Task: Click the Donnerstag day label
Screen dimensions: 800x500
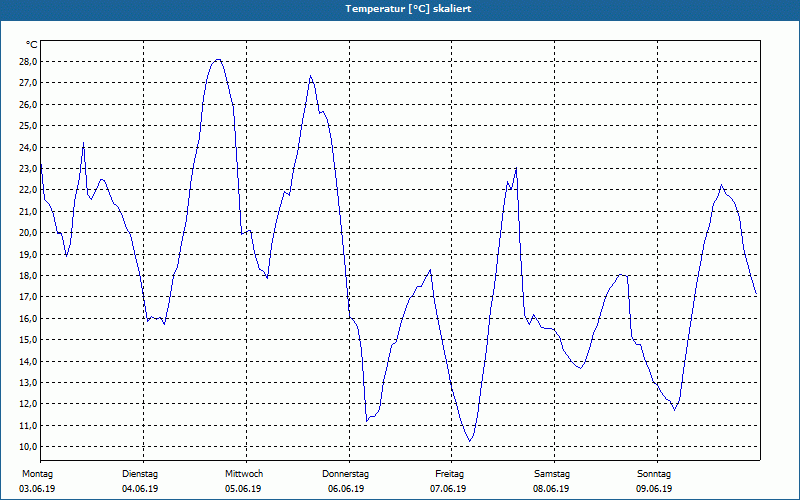Action: [x=345, y=474]
